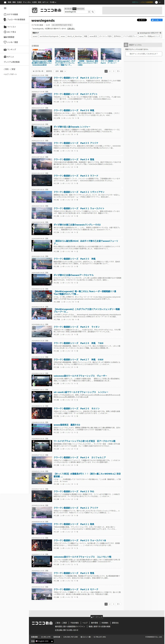Open クラーケン動画新シリーズ Part18 モナーク title

[76, 589]
